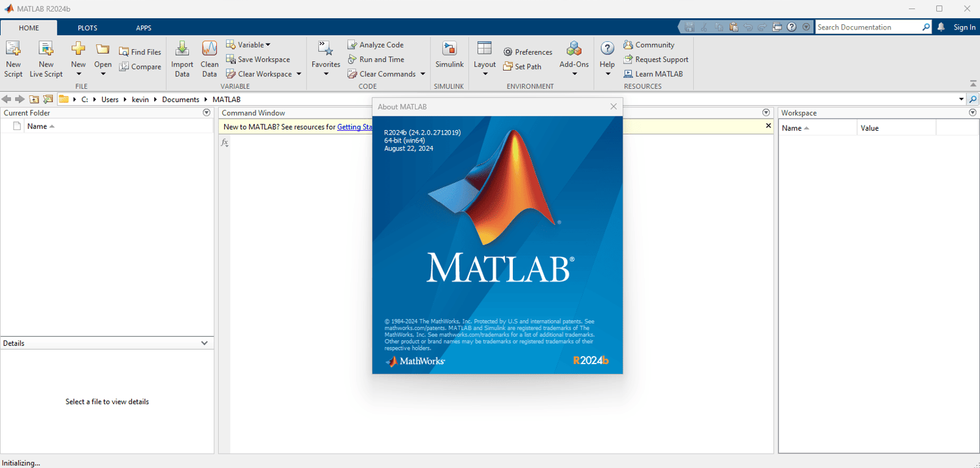Click the Import Data icon
980x468 pixels.
pos(182,48)
